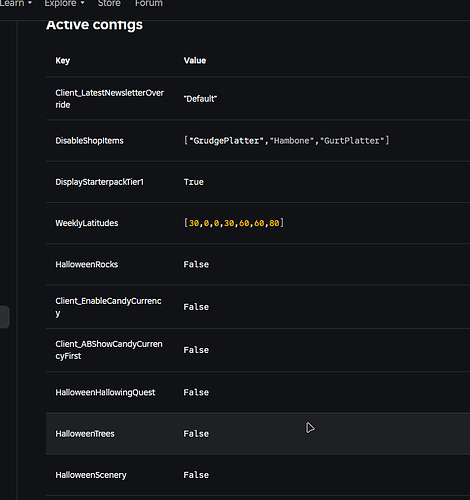Select the Client_LatestNewsletterOverride key

109,99
